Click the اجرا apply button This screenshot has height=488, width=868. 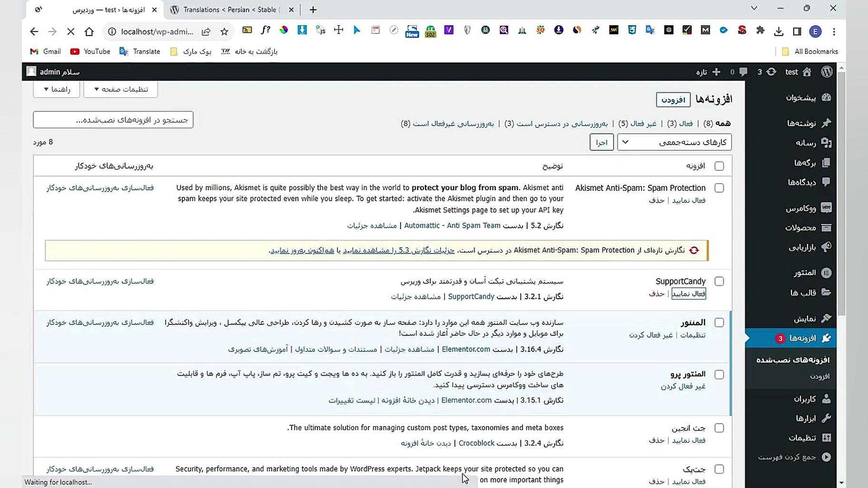(x=602, y=142)
